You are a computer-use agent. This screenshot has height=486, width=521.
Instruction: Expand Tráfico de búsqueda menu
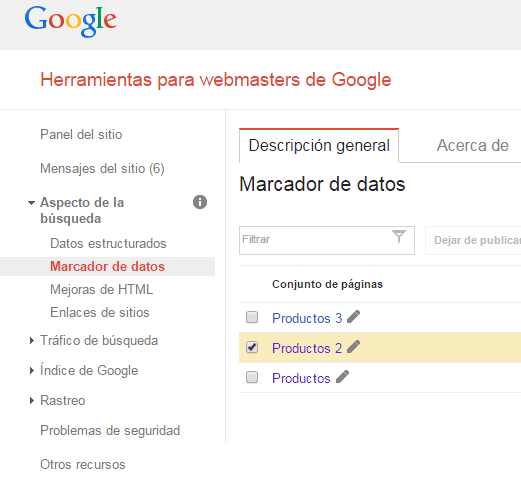pyautogui.click(x=32, y=340)
